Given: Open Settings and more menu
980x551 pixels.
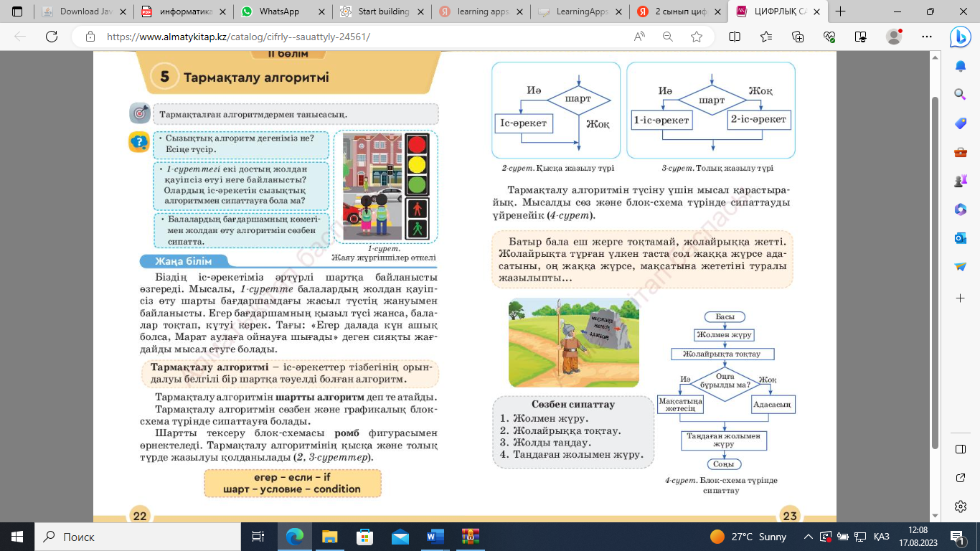Looking at the screenshot, I should [925, 37].
